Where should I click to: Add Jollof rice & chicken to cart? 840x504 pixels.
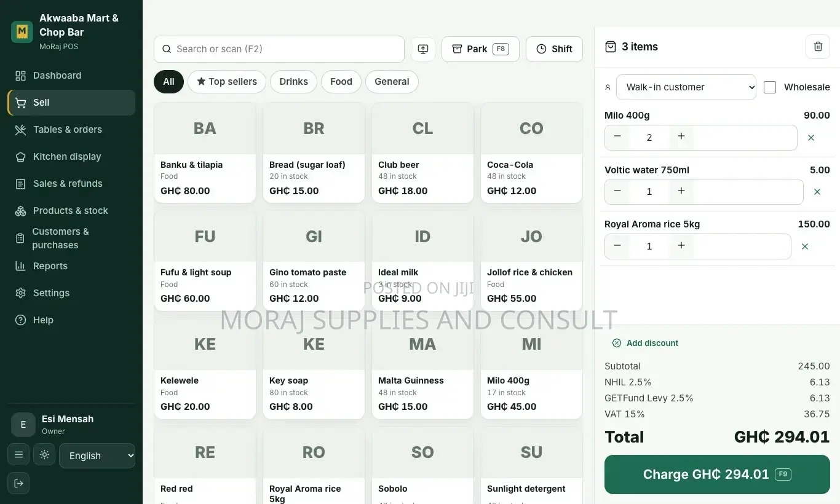pos(531,261)
